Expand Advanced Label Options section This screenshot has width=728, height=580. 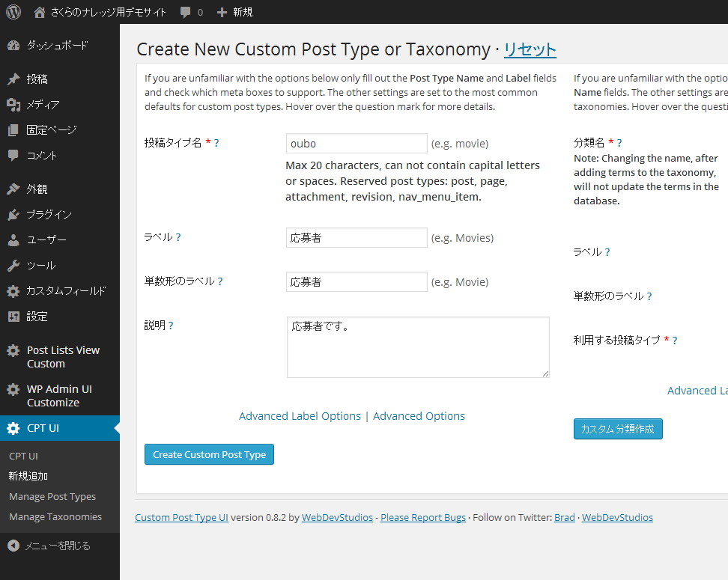point(300,416)
